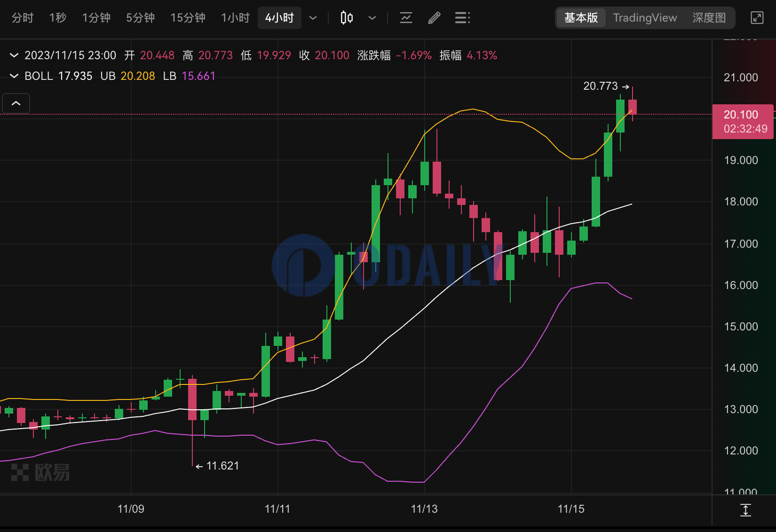Click the UB value 20.208
776x532 pixels.
click(x=138, y=76)
